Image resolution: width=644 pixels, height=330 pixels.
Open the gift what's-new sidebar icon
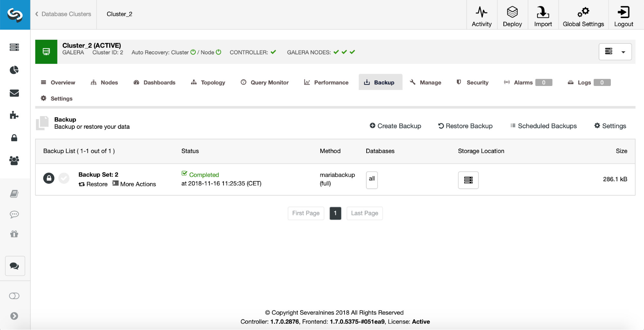point(14,234)
